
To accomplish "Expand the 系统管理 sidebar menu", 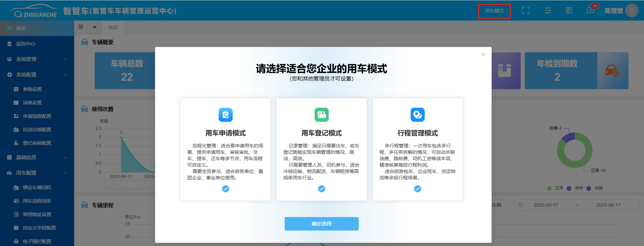I will (37, 59).
